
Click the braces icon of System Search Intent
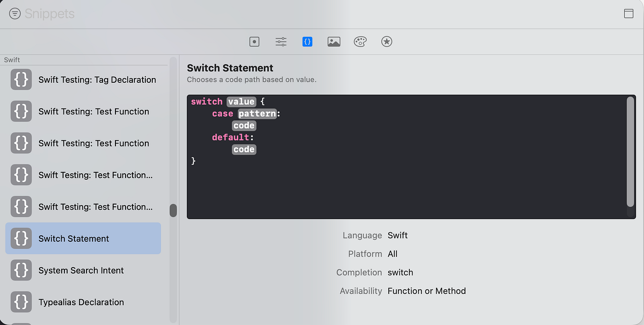coord(21,270)
